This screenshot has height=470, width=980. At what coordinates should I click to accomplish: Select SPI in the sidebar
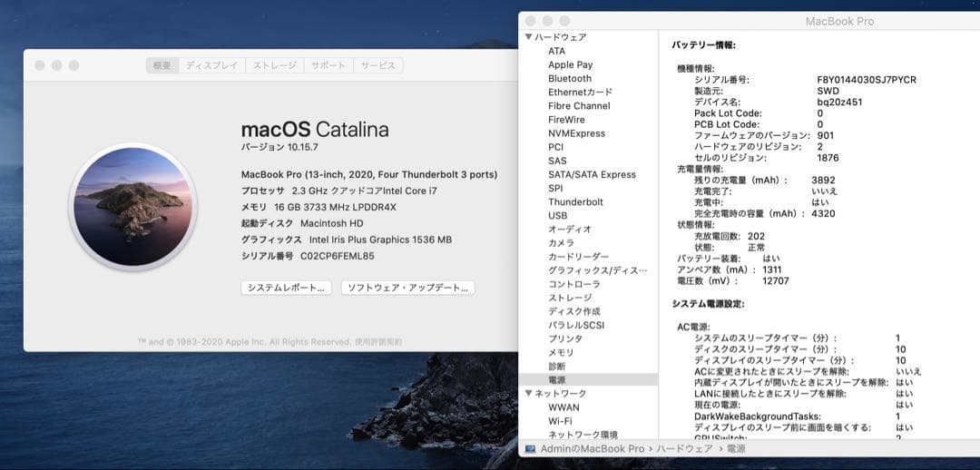(555, 188)
